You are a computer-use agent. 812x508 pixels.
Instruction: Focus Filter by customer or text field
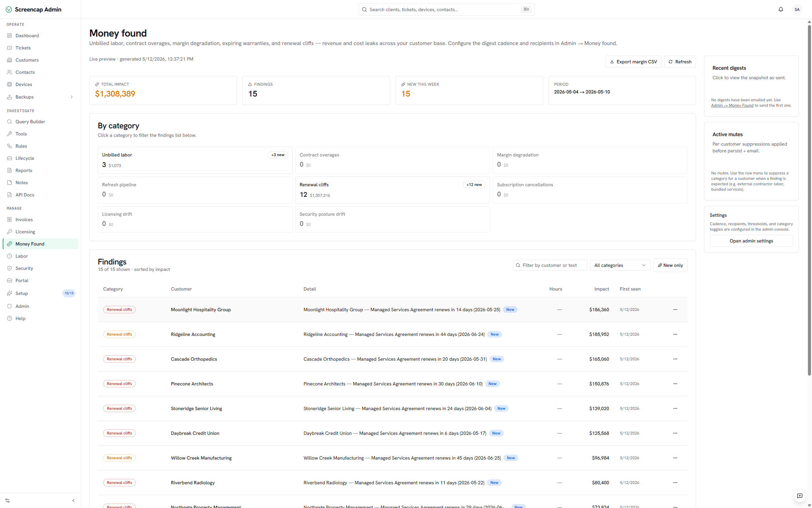point(550,265)
